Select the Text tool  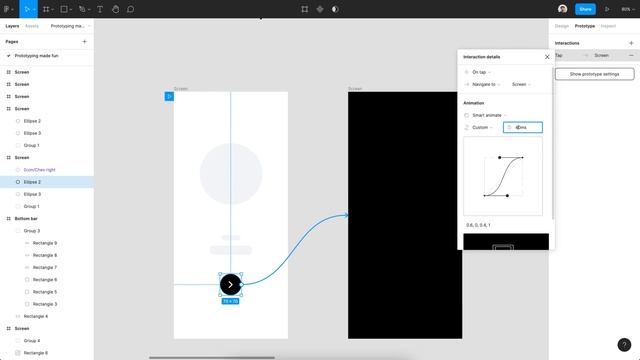(x=100, y=9)
